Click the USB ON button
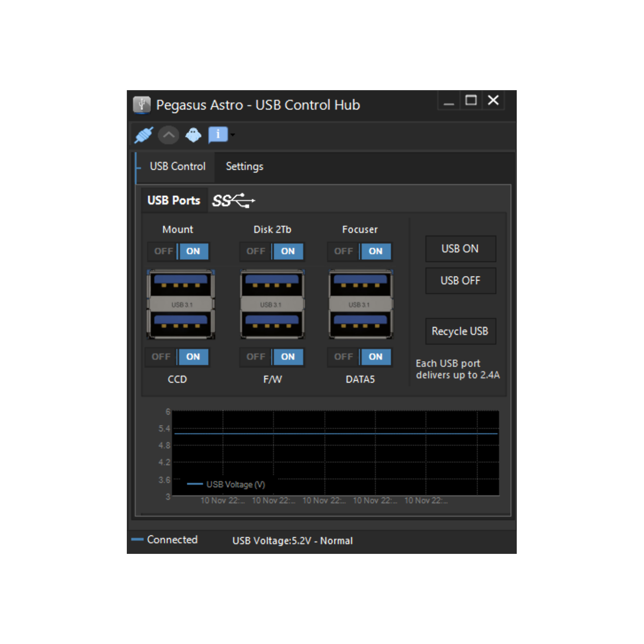This screenshot has height=644, width=644. [461, 249]
